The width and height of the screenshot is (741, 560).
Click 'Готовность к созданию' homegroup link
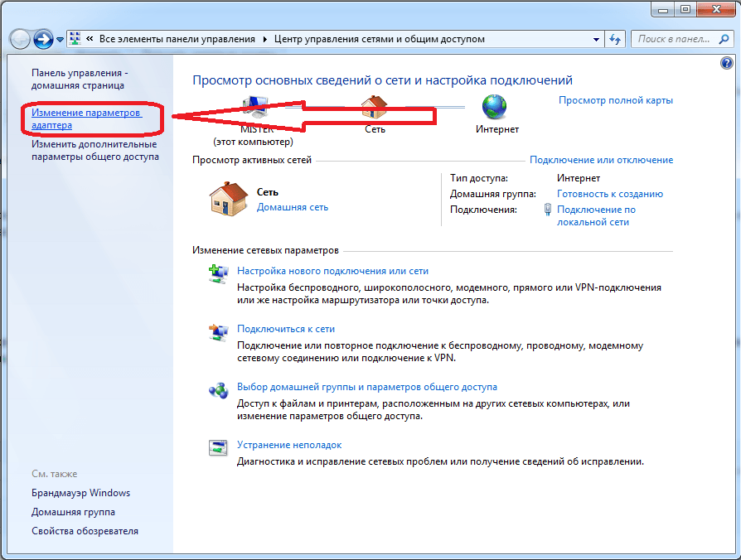pyautogui.click(x=609, y=194)
